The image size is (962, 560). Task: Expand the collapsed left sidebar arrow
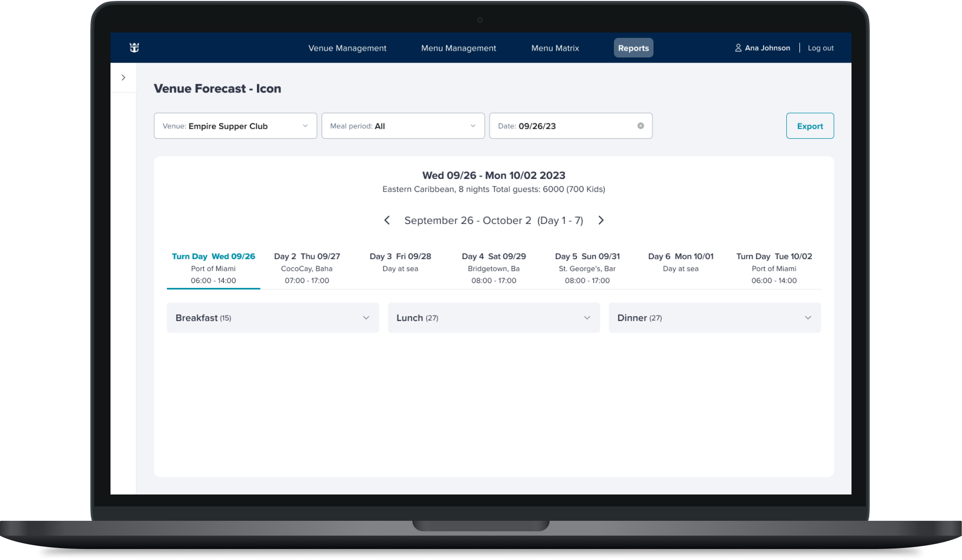point(123,77)
